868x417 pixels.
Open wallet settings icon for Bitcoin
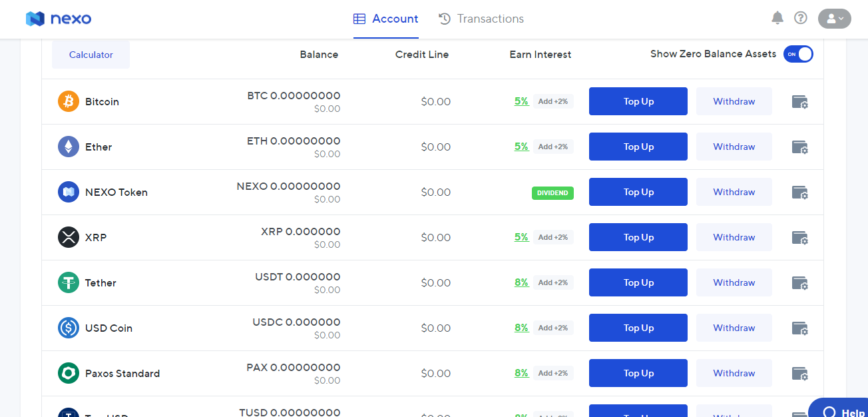click(799, 102)
